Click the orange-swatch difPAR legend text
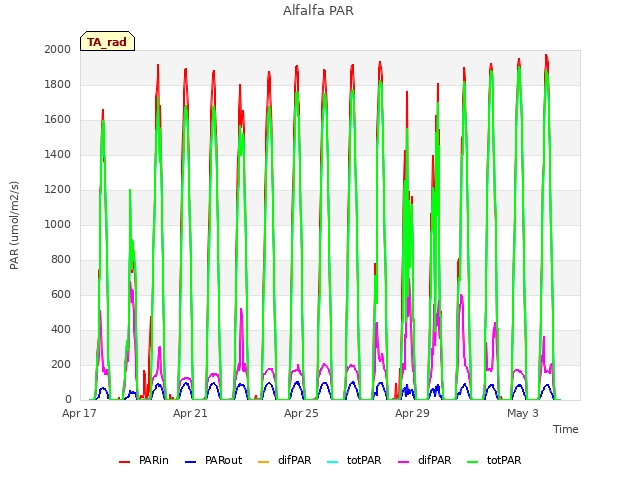The height and width of the screenshot is (480, 640). [295, 460]
